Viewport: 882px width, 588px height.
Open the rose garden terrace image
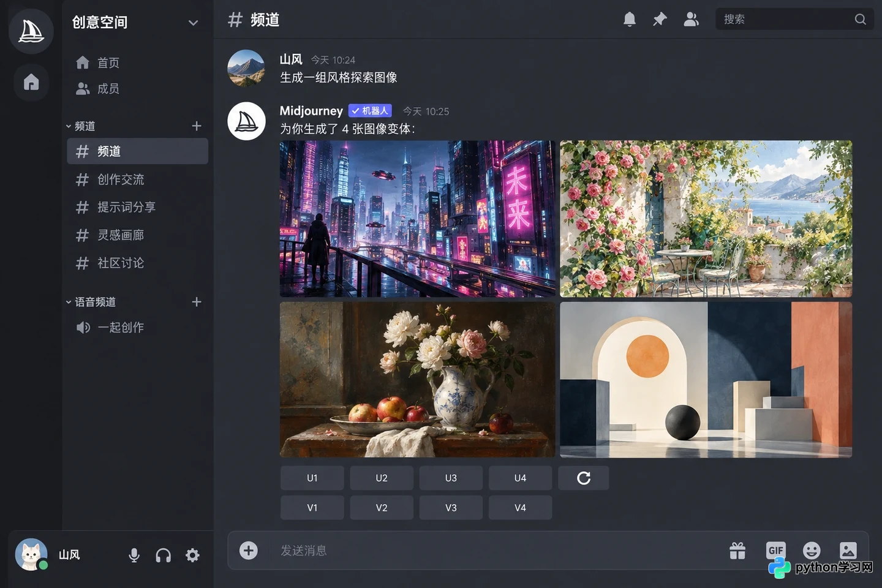(x=706, y=219)
